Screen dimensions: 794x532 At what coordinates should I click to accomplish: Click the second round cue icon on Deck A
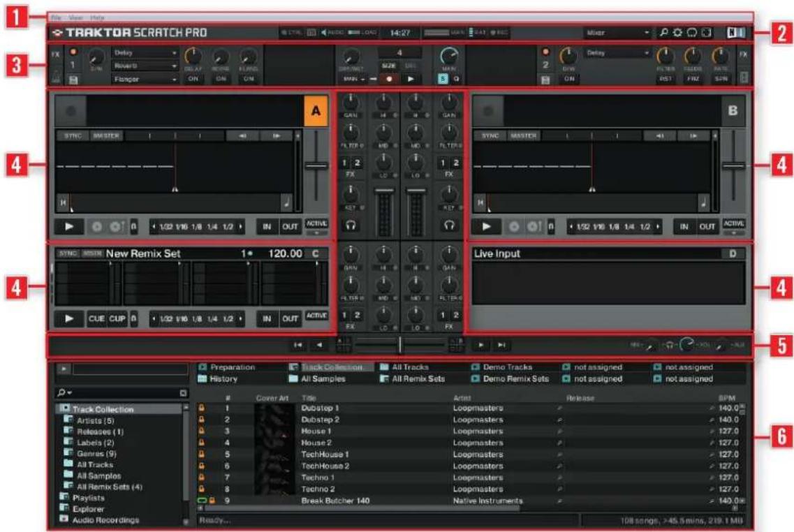tap(116, 227)
